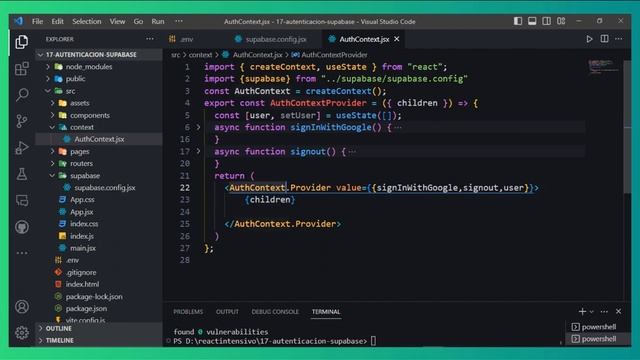This screenshot has height=360, width=640.
Task: Open the Go menu
Action: 138,21
